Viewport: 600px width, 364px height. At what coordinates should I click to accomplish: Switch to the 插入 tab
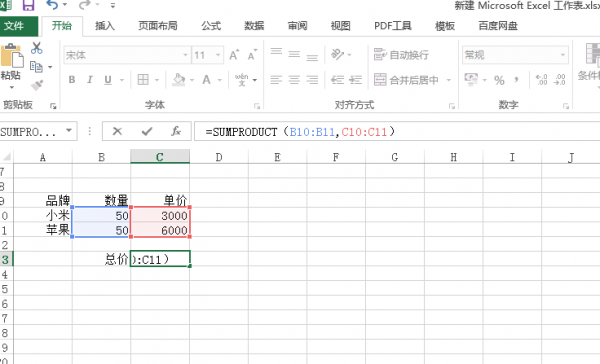click(x=105, y=26)
